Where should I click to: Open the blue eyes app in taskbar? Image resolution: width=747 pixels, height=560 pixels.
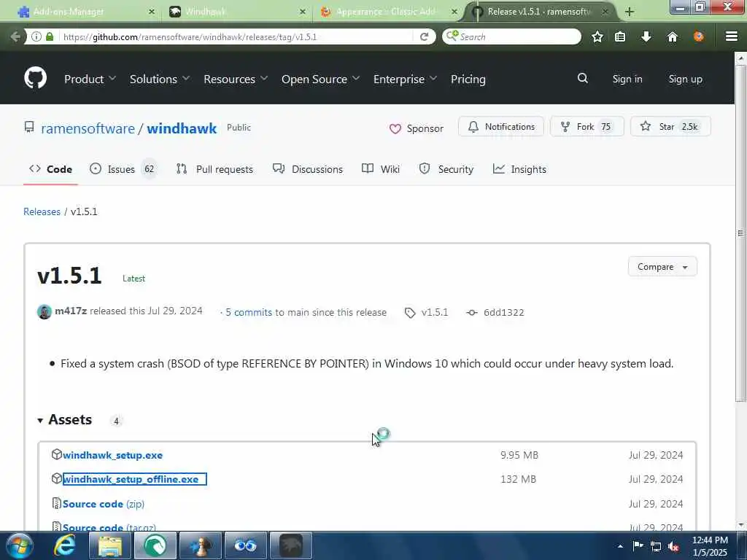pos(246,545)
